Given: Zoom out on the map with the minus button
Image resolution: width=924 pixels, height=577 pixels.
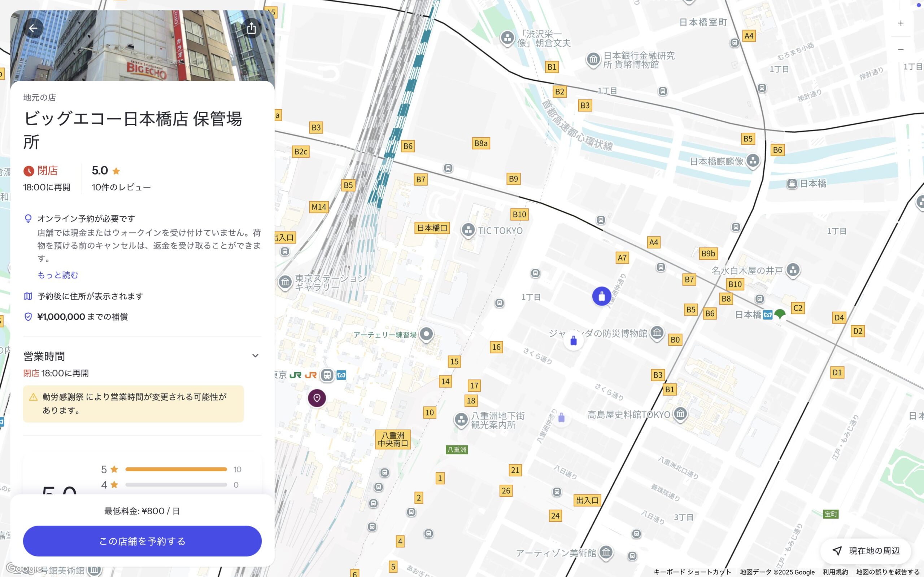Looking at the screenshot, I should pyautogui.click(x=900, y=49).
